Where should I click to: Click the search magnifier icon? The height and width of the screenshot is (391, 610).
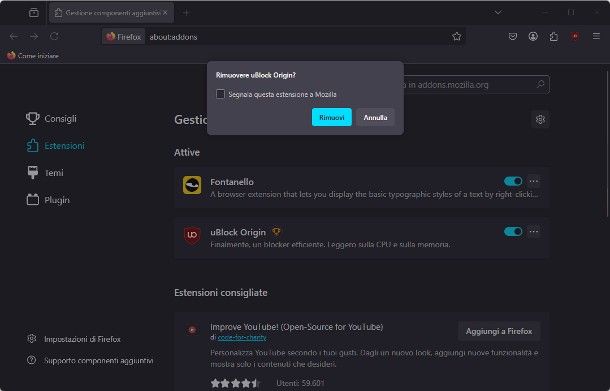click(540, 84)
